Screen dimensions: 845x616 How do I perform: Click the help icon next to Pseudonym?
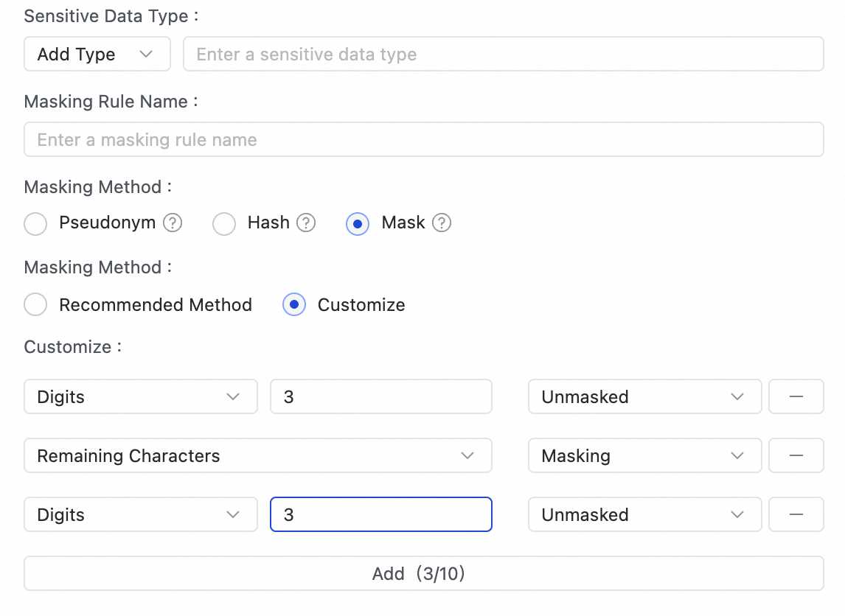click(x=173, y=223)
